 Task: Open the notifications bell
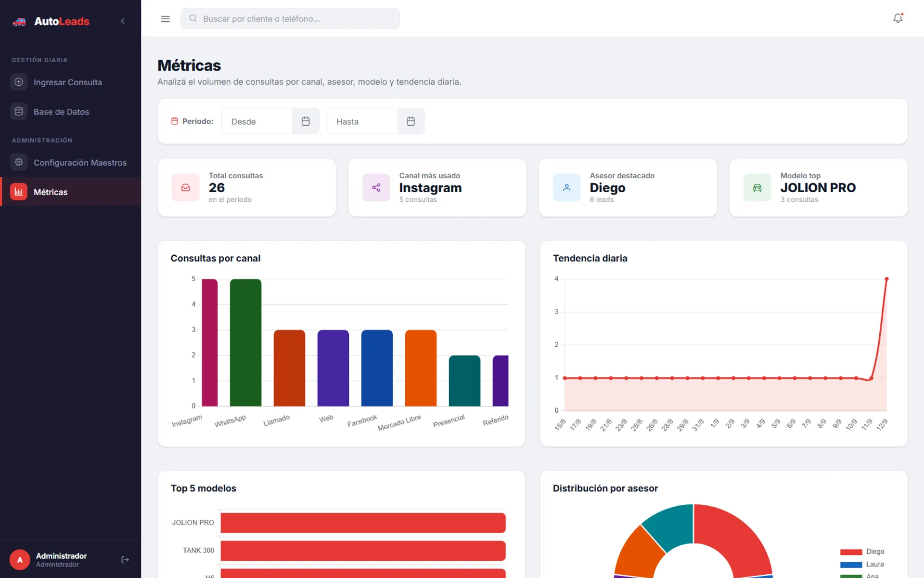(898, 18)
